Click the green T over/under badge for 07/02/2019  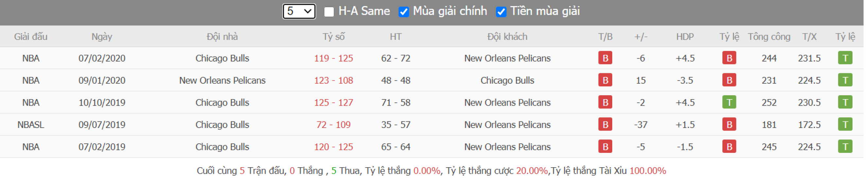coord(845,147)
